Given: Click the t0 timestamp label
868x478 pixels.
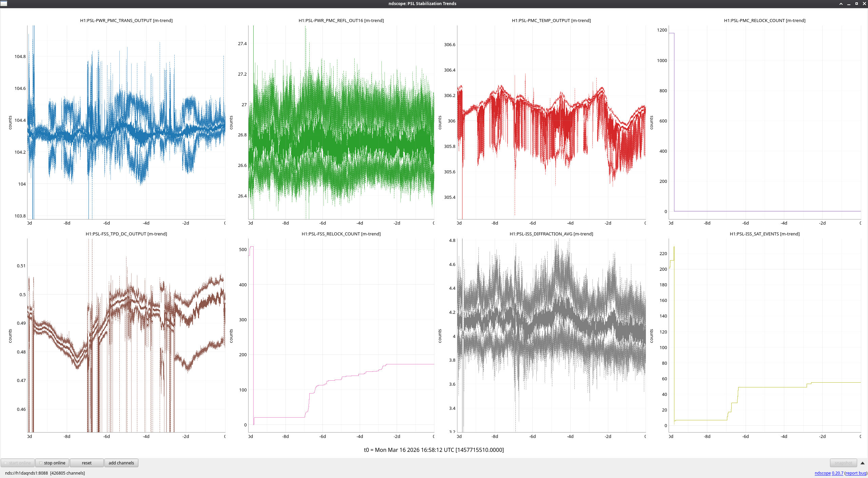Looking at the screenshot, I should 434,450.
